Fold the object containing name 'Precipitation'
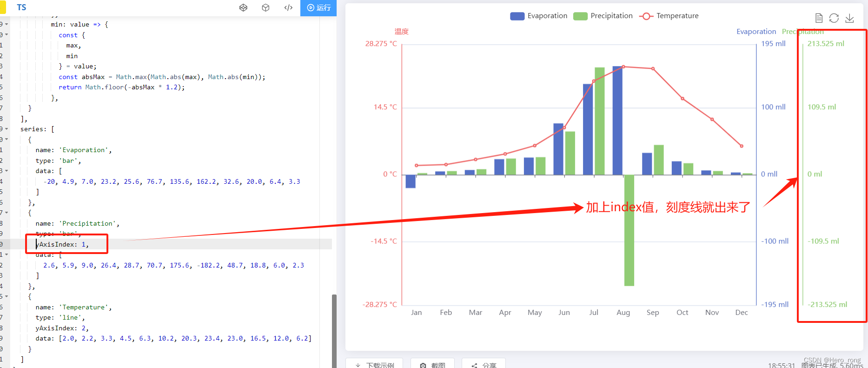 pos(7,213)
